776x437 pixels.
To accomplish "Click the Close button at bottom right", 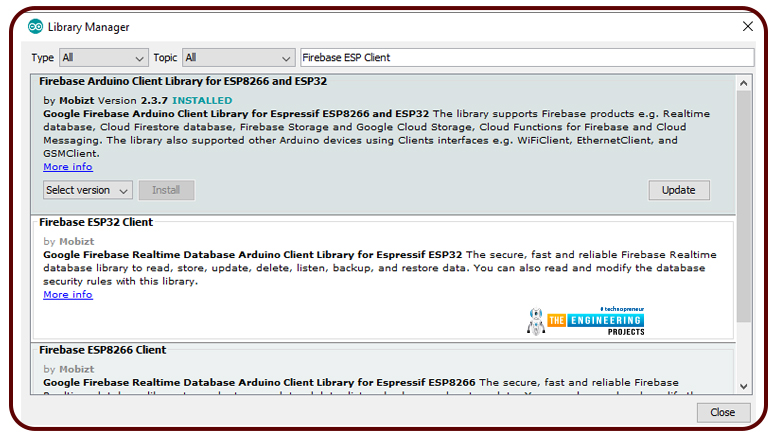I will click(722, 412).
